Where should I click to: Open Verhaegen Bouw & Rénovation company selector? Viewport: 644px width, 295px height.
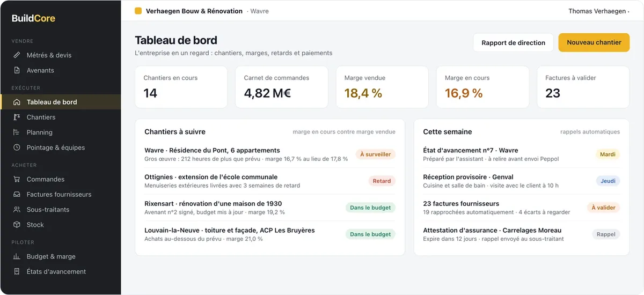194,11
